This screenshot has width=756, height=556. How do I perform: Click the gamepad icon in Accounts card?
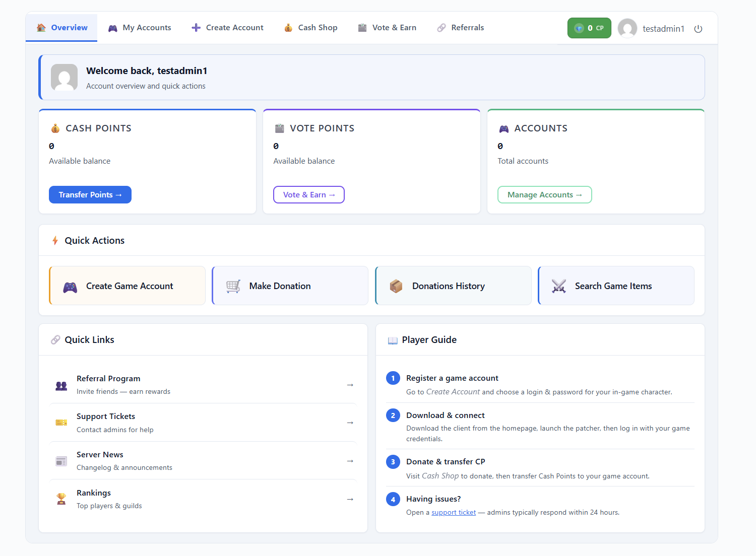pos(504,129)
